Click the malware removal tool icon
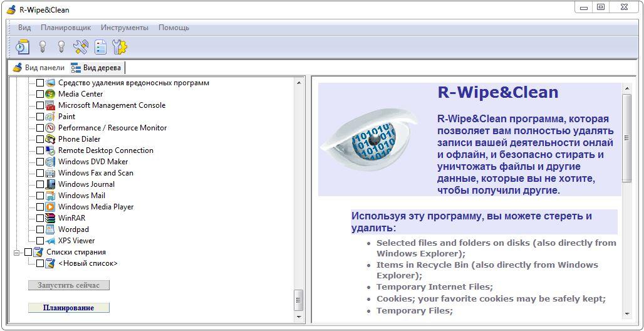 pos(50,83)
